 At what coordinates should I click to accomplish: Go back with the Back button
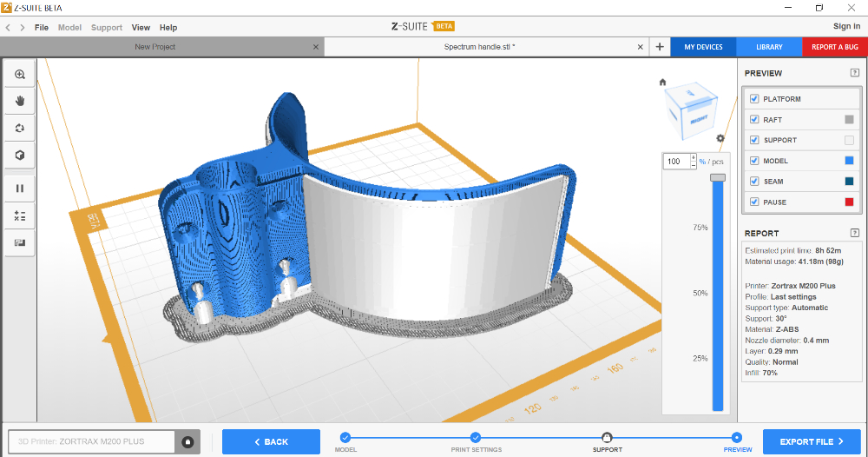tap(271, 441)
